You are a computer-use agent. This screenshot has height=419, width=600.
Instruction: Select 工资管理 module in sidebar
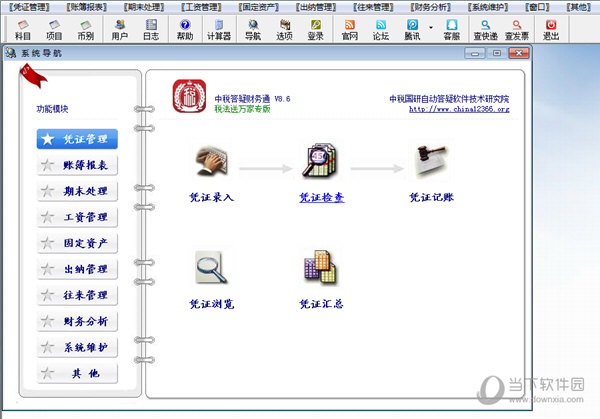point(77,217)
